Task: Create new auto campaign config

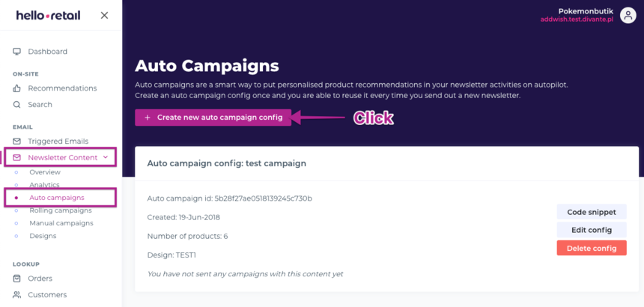Action: [213, 118]
